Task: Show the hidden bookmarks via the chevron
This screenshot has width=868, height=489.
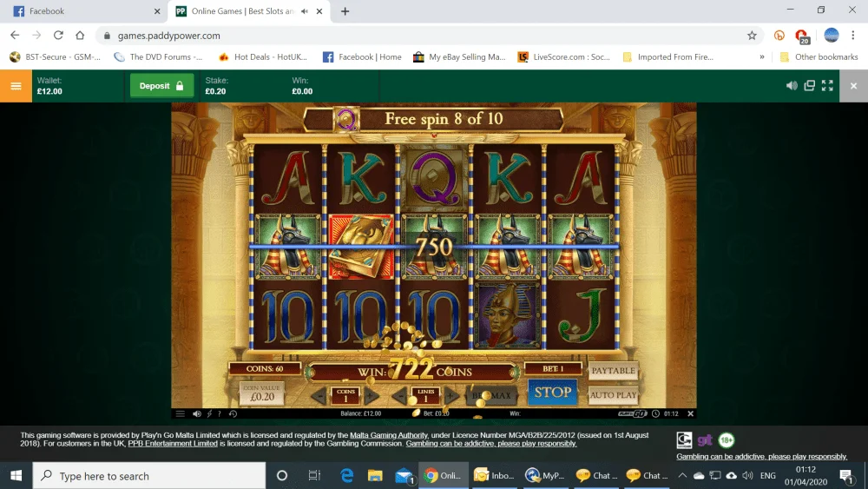Action: (x=762, y=57)
